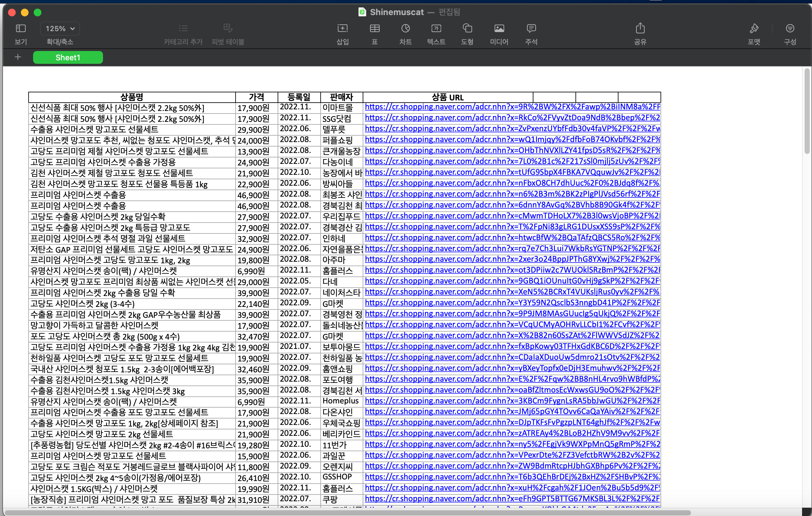Add a new sheet with plus button
Screen dimensions: 812x516
[18, 57]
